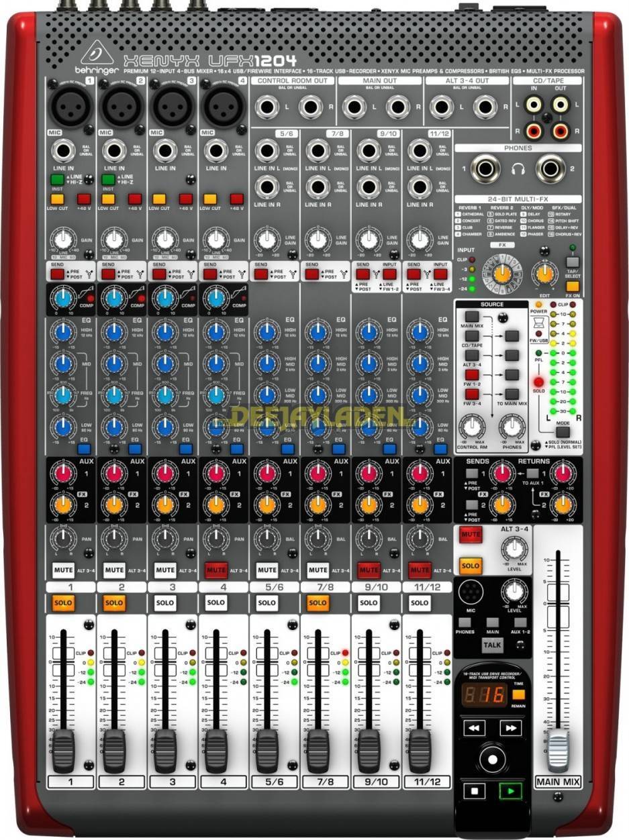The height and width of the screenshot is (840, 629).
Task: Solo channel 11/12
Action: tap(420, 603)
